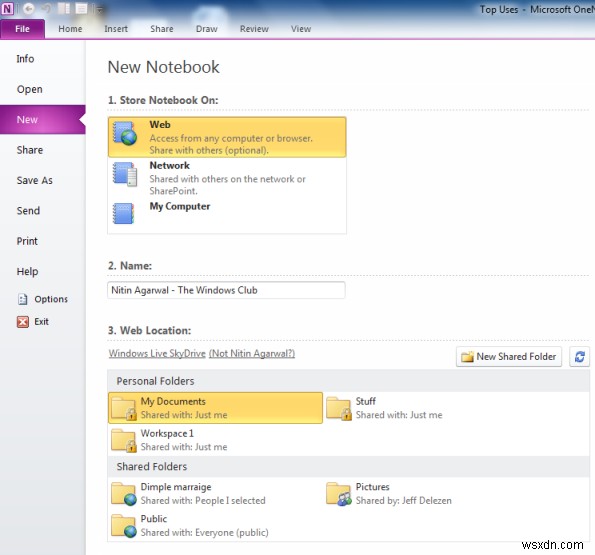Click the Back arrow in quick access toolbar
The width and height of the screenshot is (595, 555).
(x=29, y=8)
